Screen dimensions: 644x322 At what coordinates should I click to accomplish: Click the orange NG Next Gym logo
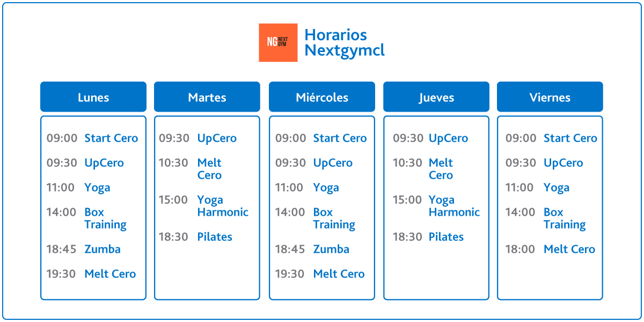coord(278,42)
